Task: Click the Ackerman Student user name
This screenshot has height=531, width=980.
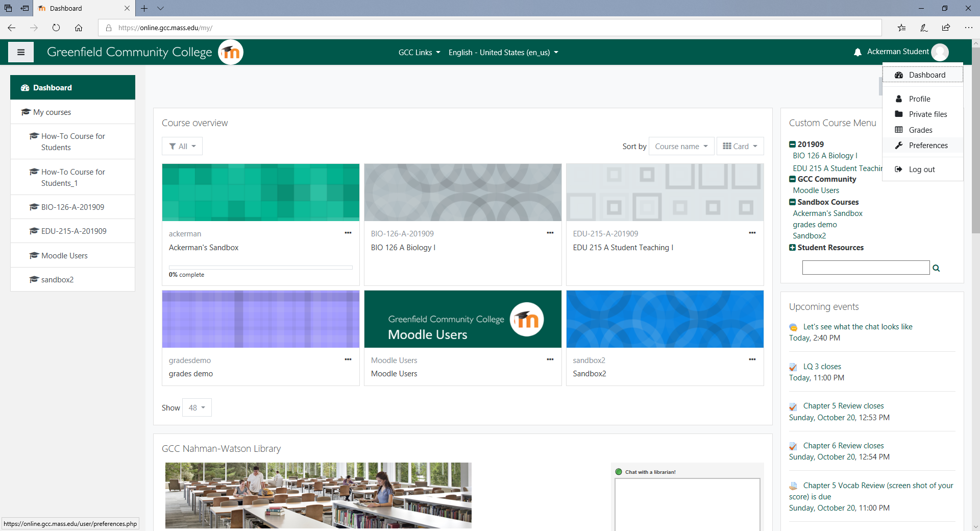Action: (898, 52)
